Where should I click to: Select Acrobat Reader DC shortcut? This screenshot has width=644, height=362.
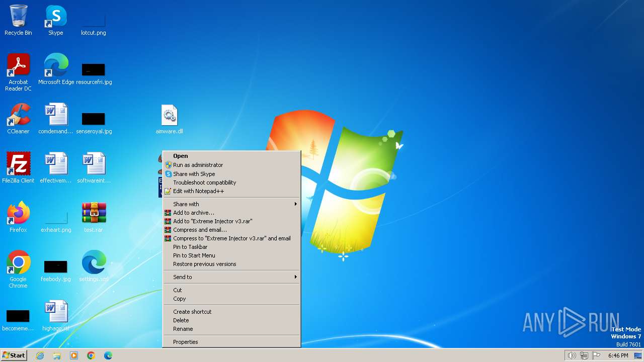coord(18,72)
